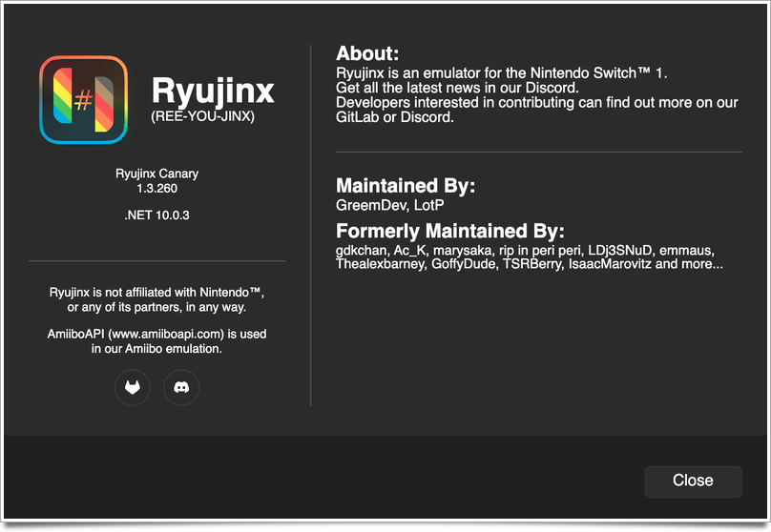Click the About: heading
This screenshot has height=532, width=771.
pyautogui.click(x=367, y=53)
